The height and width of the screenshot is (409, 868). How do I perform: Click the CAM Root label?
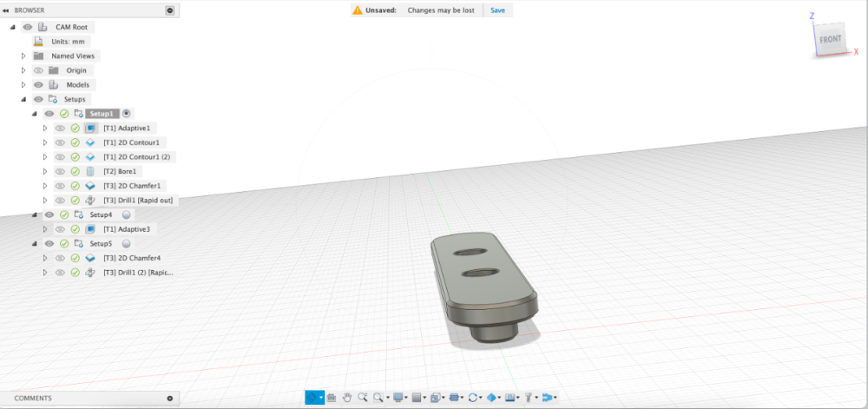(x=72, y=27)
